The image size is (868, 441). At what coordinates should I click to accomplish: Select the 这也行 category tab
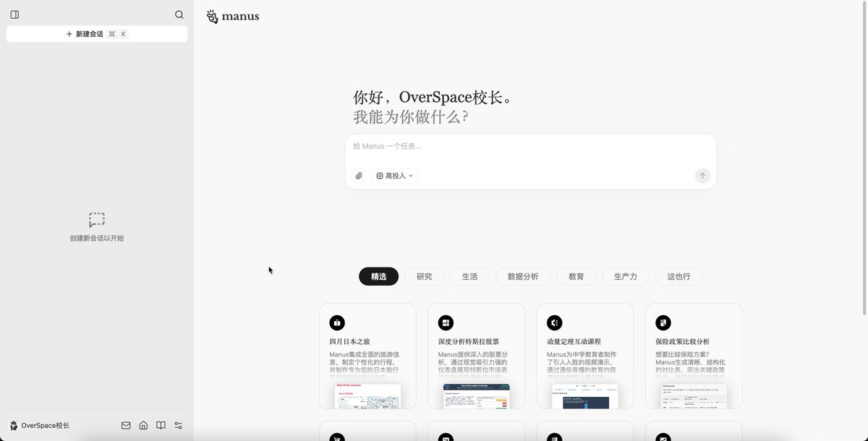(x=678, y=276)
